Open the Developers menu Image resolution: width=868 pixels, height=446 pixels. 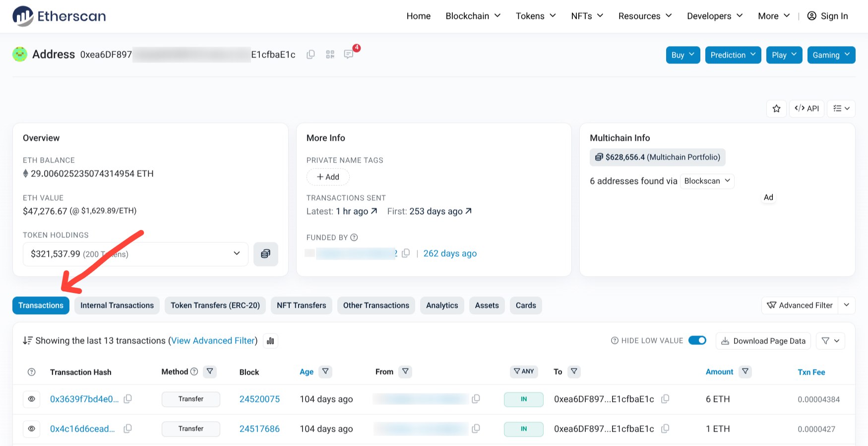pyautogui.click(x=715, y=16)
